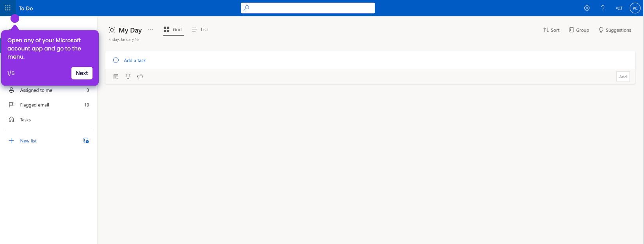Image resolution: width=644 pixels, height=244 pixels.
Task: Click the Add a task circle
Action: point(116,60)
